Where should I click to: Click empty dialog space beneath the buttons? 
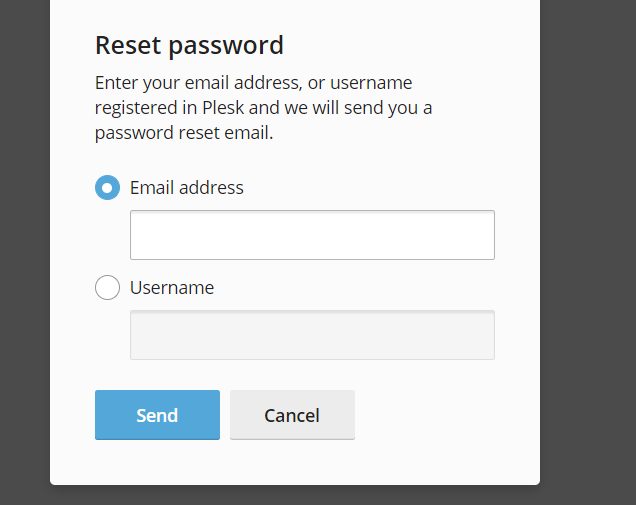pyautogui.click(x=295, y=462)
